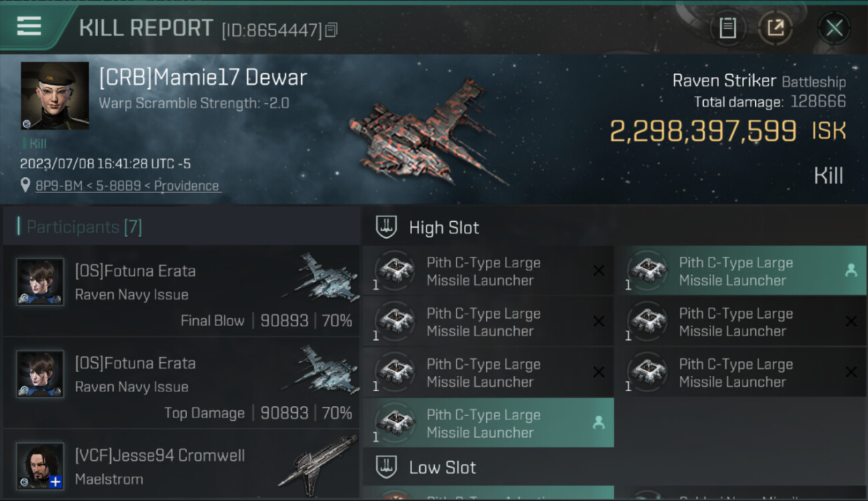Select the Participants [7] tab
This screenshot has width=868, height=501.
point(84,227)
